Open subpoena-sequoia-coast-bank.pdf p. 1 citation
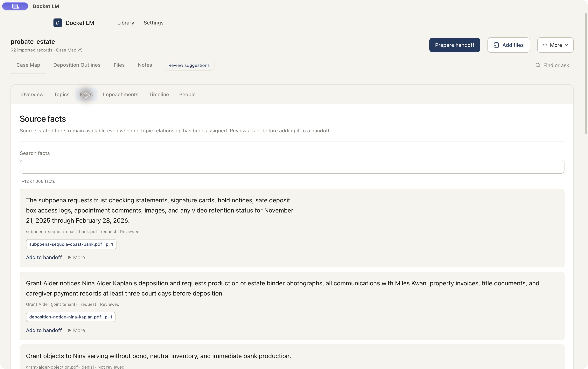This screenshot has width=588, height=369. pos(71,244)
